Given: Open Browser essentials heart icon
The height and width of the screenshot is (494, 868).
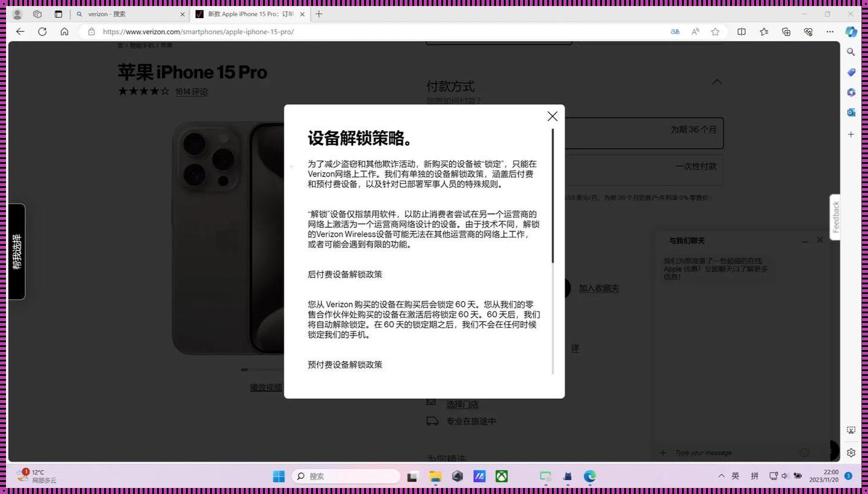Looking at the screenshot, I should (808, 31).
